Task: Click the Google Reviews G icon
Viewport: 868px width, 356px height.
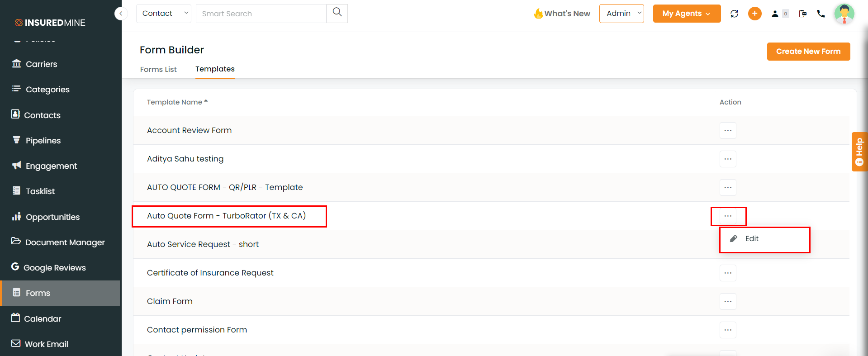Action: point(15,266)
